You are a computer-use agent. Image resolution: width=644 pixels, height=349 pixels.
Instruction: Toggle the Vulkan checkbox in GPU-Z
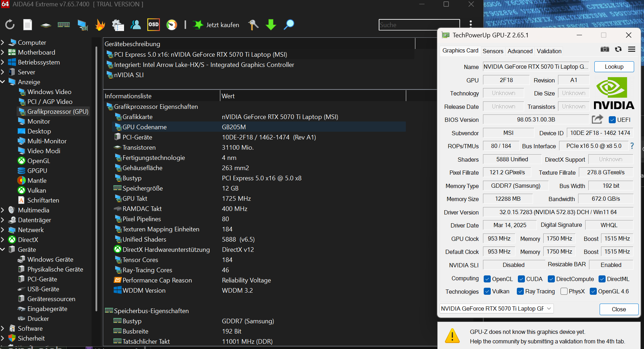(487, 291)
